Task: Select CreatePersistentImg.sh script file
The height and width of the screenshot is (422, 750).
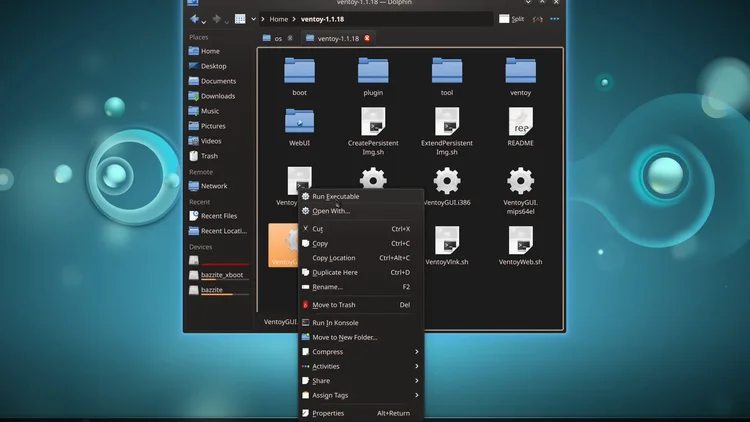Action: (373, 131)
